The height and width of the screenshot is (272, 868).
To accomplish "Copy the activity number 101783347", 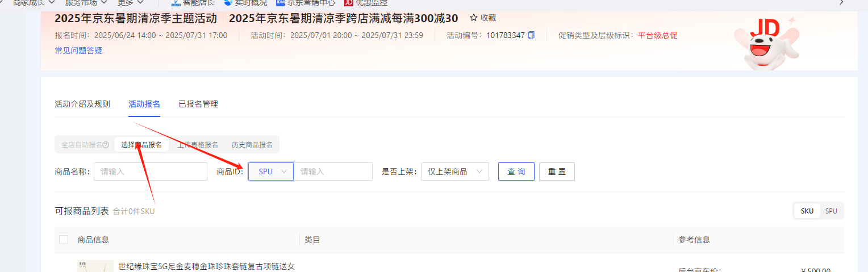I will click(x=531, y=35).
